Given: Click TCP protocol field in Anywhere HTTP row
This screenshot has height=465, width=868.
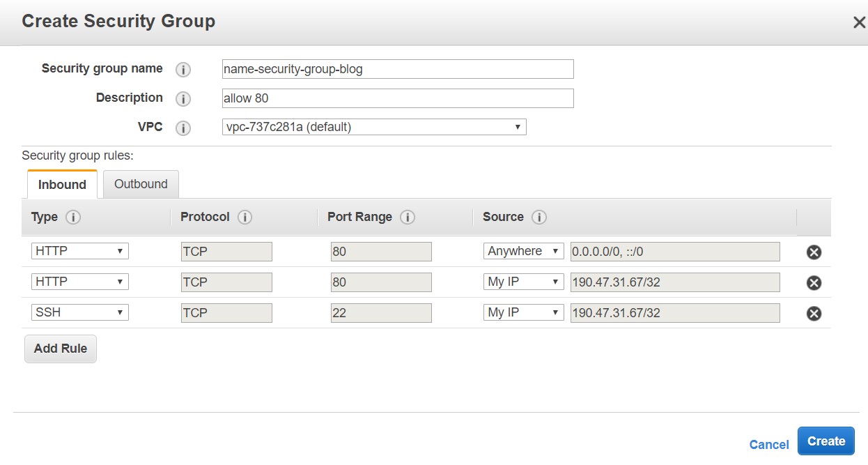Looking at the screenshot, I should tap(226, 252).
